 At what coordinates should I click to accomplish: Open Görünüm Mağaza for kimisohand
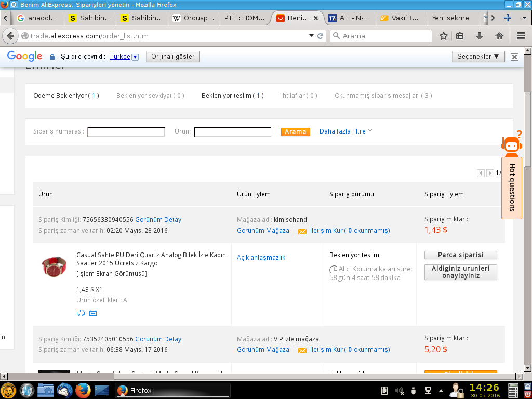pos(263,230)
